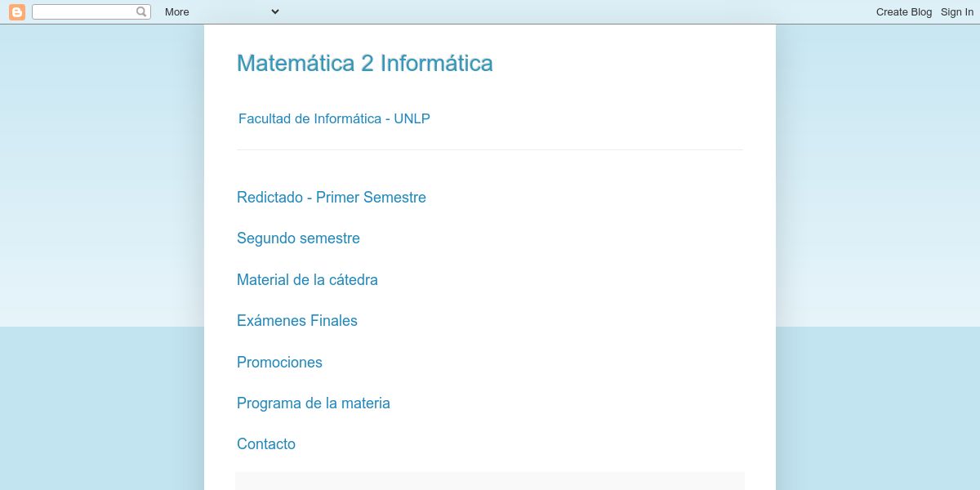Open the 'Promociones' page link
This screenshot has height=490, width=980.
(279, 362)
